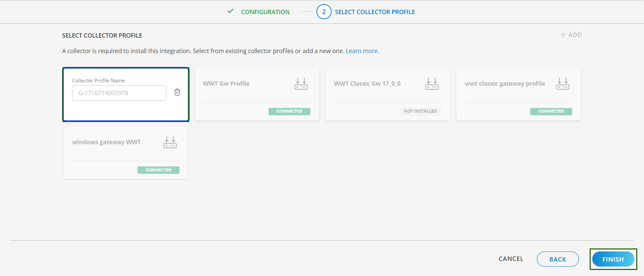Screen dimensions: 644x276
Task: Cancel the integration setup
Action: (x=511, y=259)
